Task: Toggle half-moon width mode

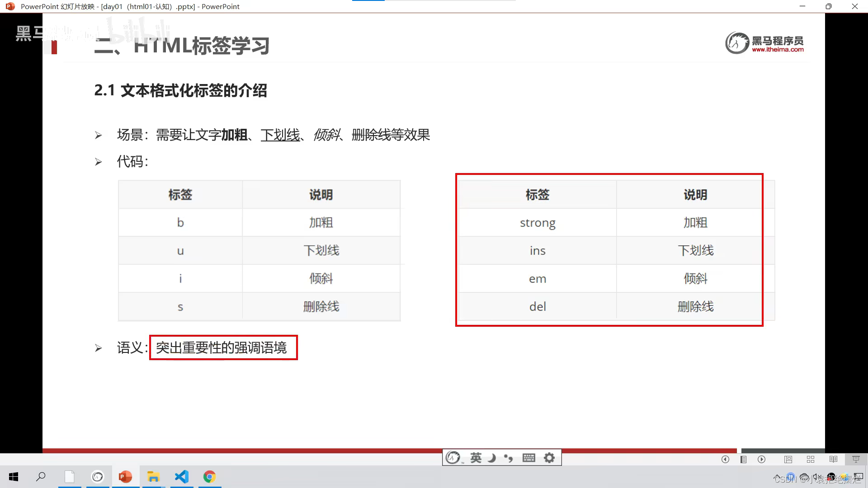Action: (x=492, y=458)
